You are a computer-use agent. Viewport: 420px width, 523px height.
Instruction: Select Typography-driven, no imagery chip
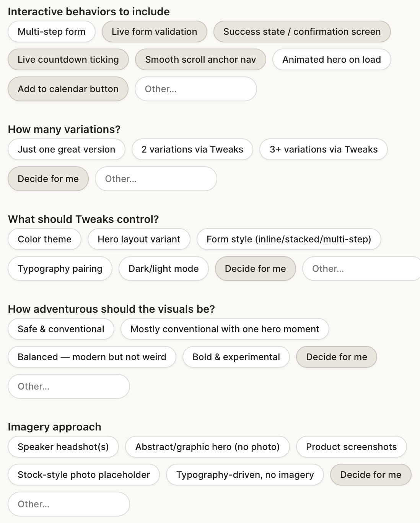coord(245,475)
